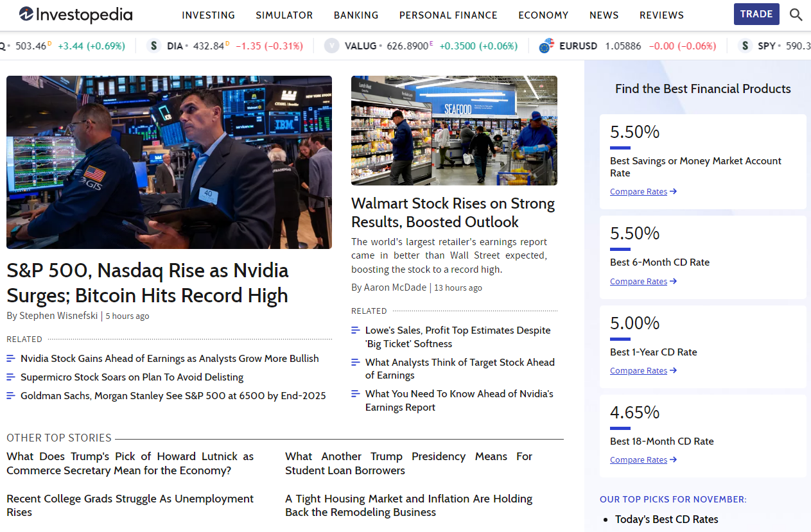
Task: Click arrow next to 6-Month CD Compare Rates
Action: pos(673,281)
